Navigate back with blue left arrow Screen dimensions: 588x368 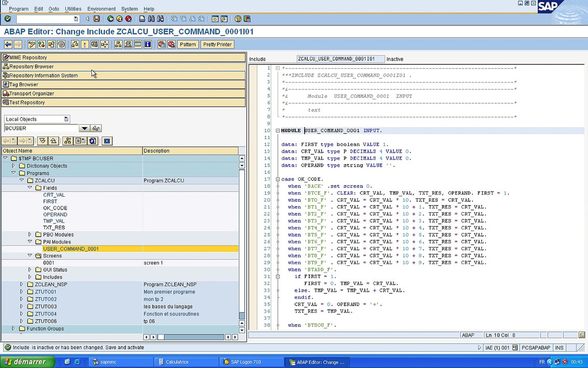pyautogui.click(x=8, y=44)
